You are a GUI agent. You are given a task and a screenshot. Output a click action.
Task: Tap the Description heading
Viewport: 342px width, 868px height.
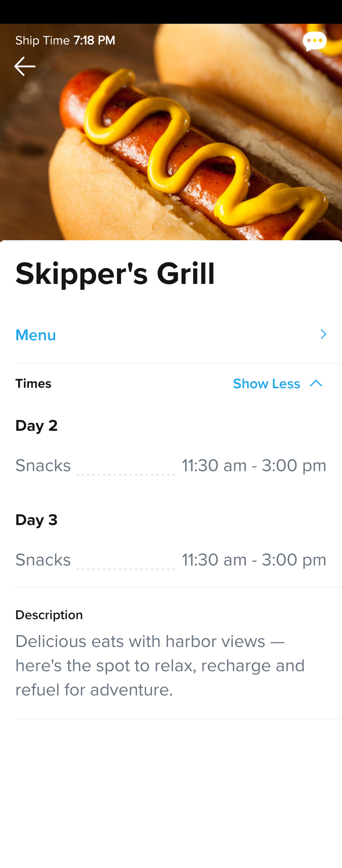[49, 615]
